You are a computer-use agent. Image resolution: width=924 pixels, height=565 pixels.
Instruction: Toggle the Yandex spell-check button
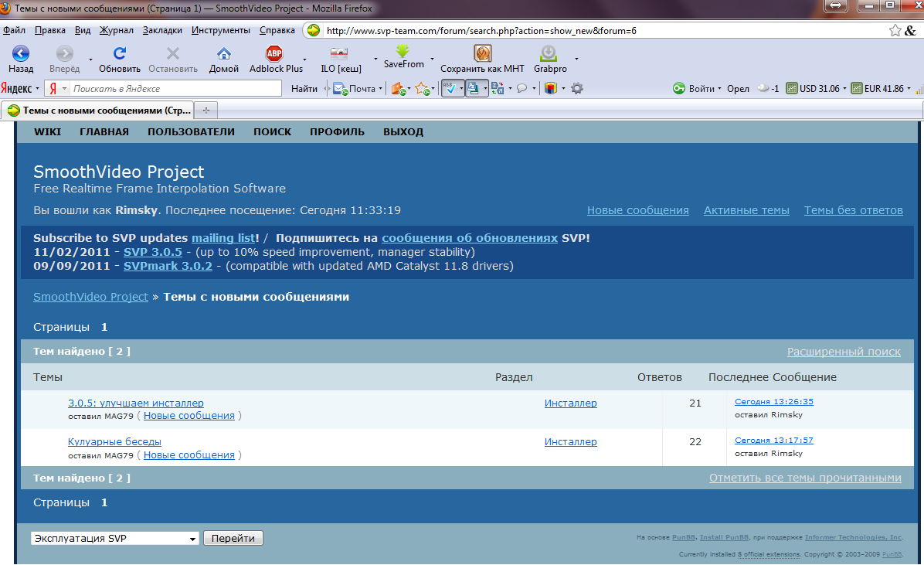point(450,88)
